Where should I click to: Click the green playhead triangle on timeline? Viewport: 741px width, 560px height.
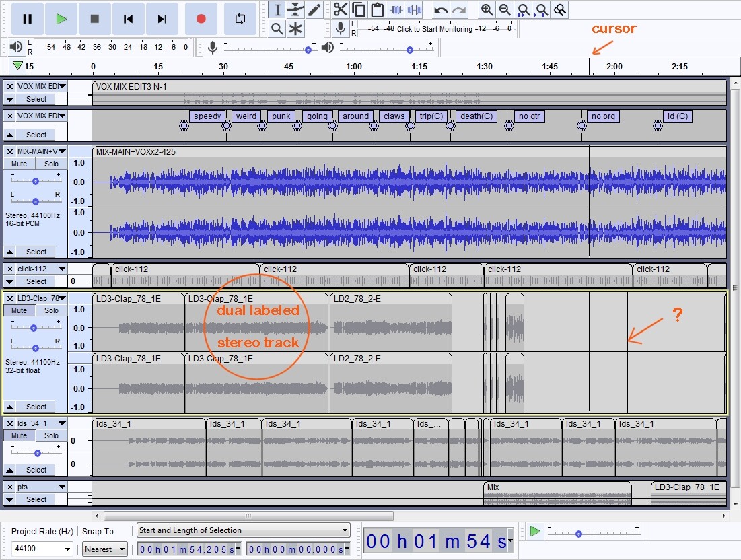click(17, 65)
